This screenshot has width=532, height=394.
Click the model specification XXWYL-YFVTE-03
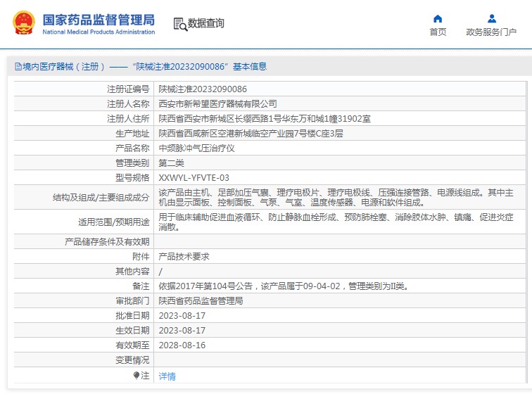(194, 178)
